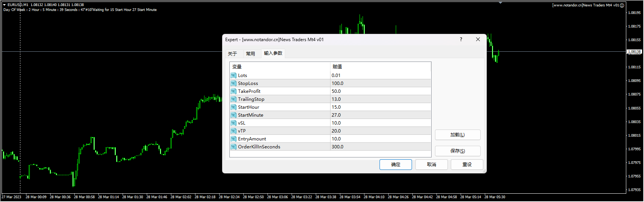Click the TakeProfit variable icon
The width and height of the screenshot is (644, 202).
pos(234,91)
